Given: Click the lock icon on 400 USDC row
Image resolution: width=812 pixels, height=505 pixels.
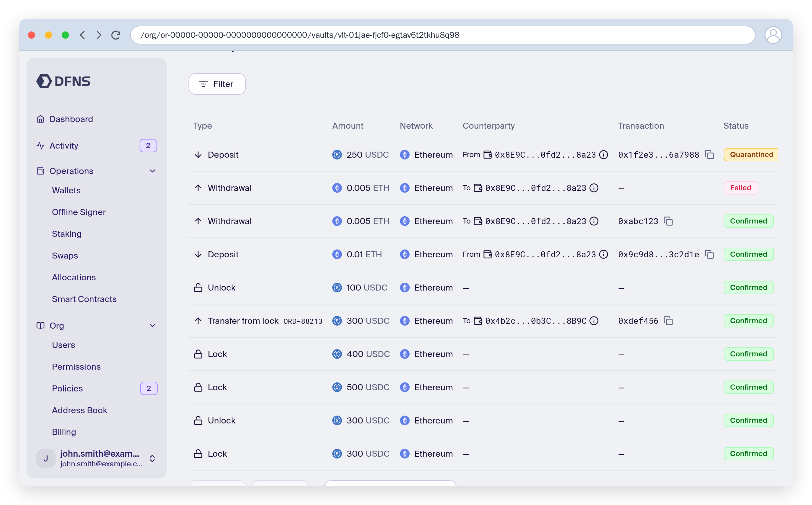Looking at the screenshot, I should [x=198, y=354].
